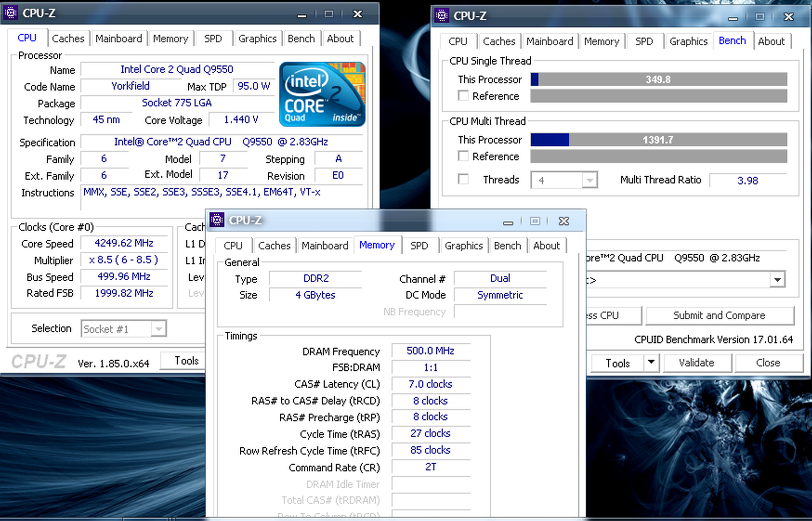This screenshot has height=521, width=812.
Task: Click Multi Thread This Processor bar 1391.7
Action: [659, 139]
